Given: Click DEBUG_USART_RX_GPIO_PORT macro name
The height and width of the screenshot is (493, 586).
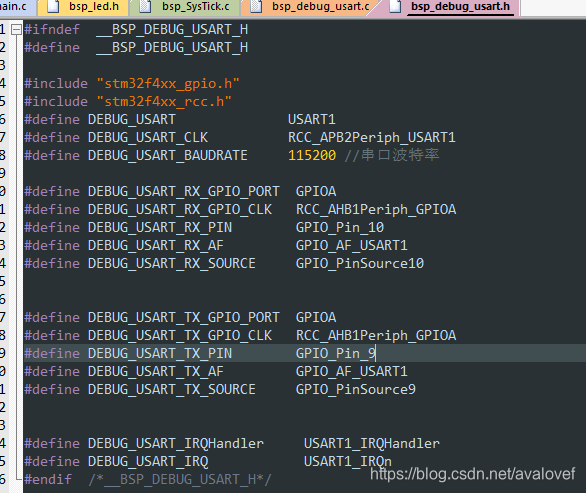Looking at the screenshot, I should pos(183,191).
